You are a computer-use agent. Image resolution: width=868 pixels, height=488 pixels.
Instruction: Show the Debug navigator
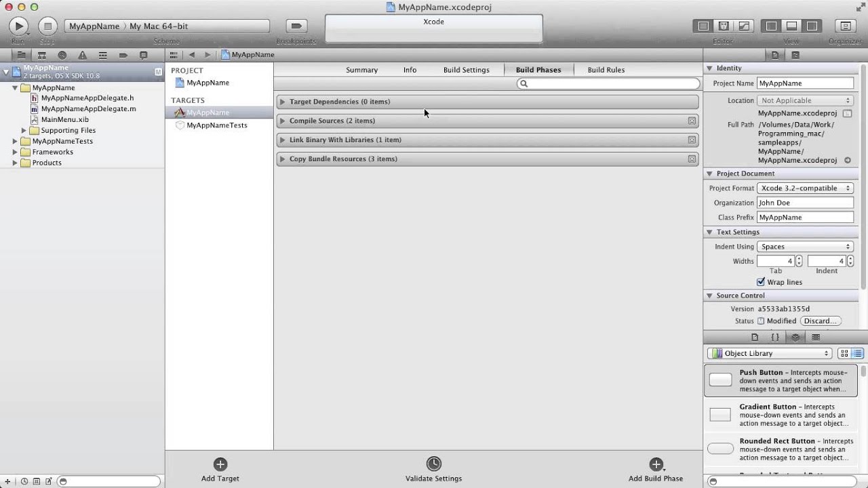click(x=102, y=55)
